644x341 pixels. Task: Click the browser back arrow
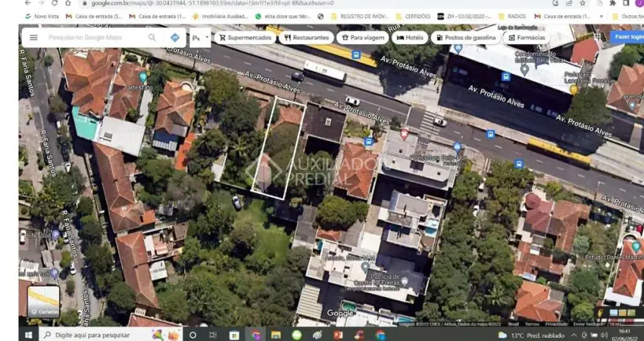coord(27,3)
